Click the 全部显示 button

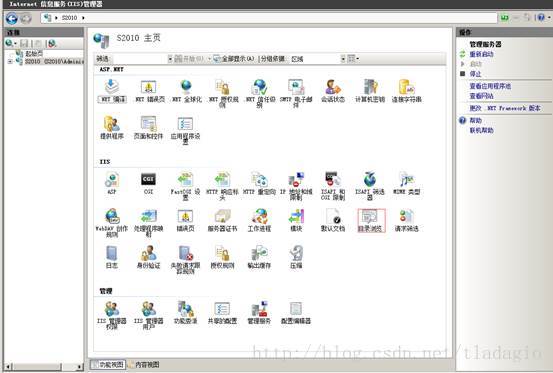pyautogui.click(x=234, y=59)
